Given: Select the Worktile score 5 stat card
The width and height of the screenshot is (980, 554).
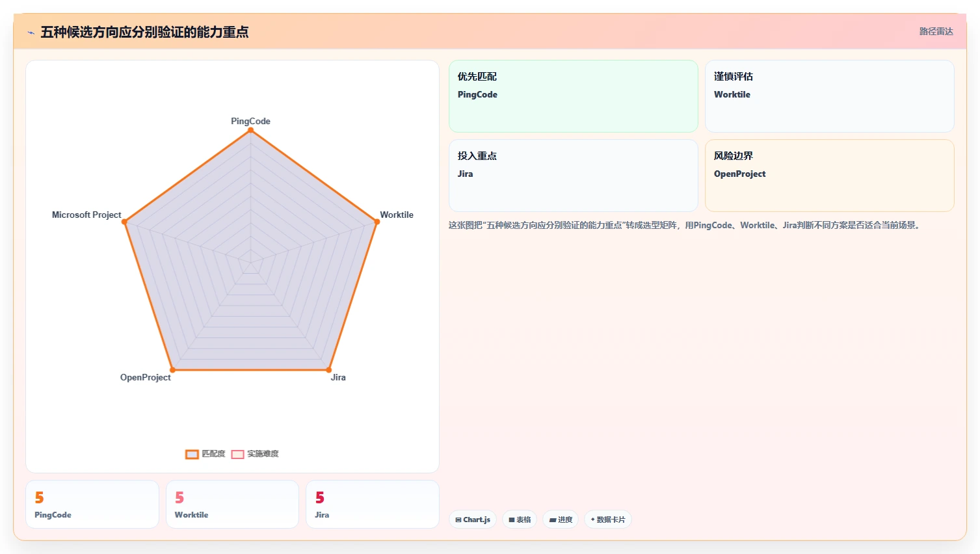Looking at the screenshot, I should [x=232, y=504].
